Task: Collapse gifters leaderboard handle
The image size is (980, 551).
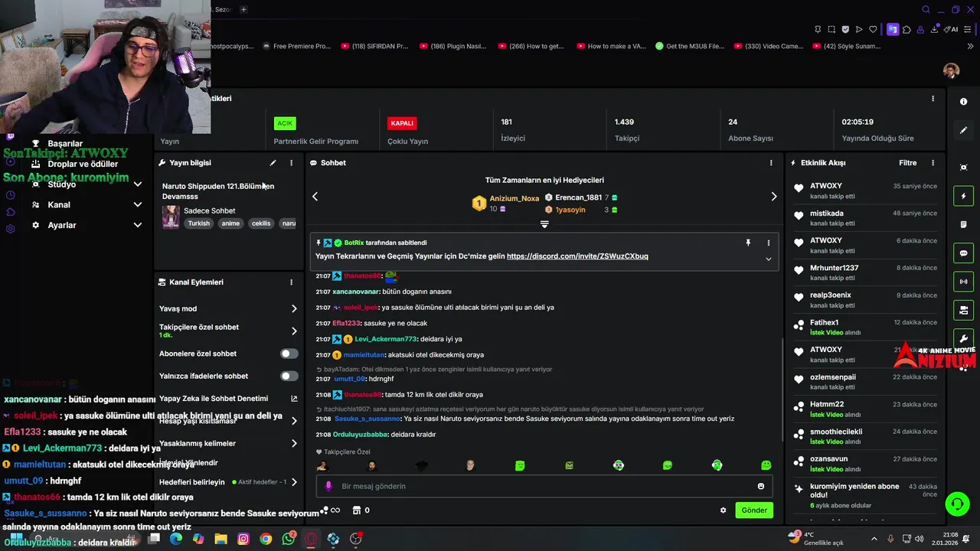Action: (544, 224)
